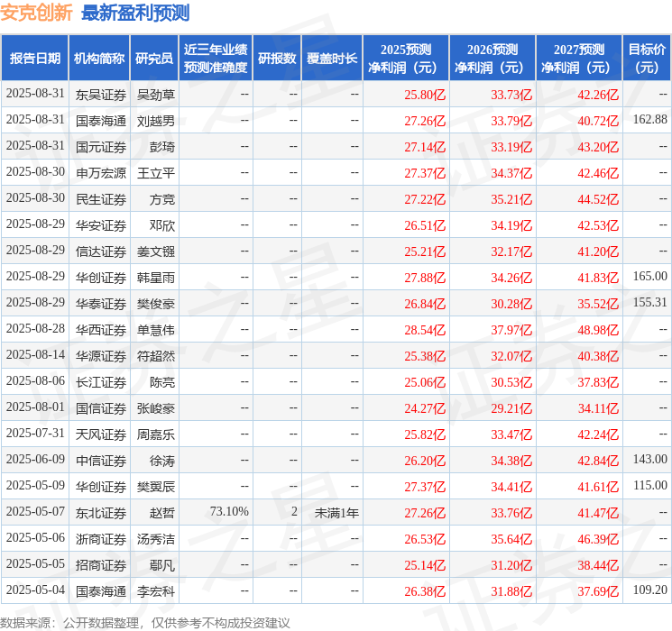Select the 国元证券 institution cell
Screen dimensions: 672x631
[101, 147]
